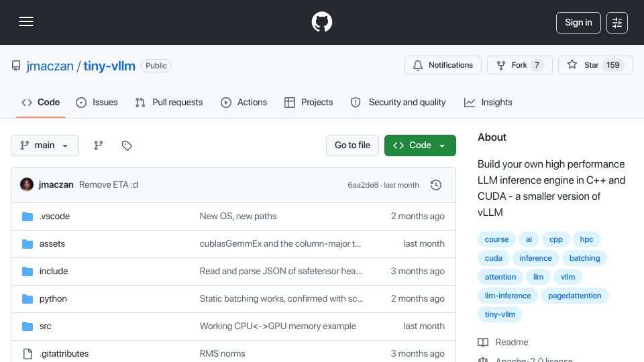The image size is (644, 362).
Task: Click folder icon of include row
Action: [28, 271]
